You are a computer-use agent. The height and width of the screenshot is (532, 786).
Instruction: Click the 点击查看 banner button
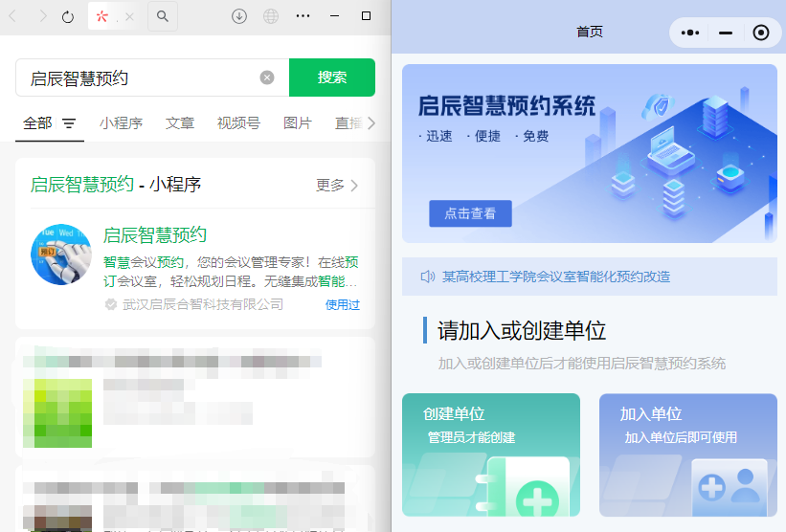[x=470, y=213]
